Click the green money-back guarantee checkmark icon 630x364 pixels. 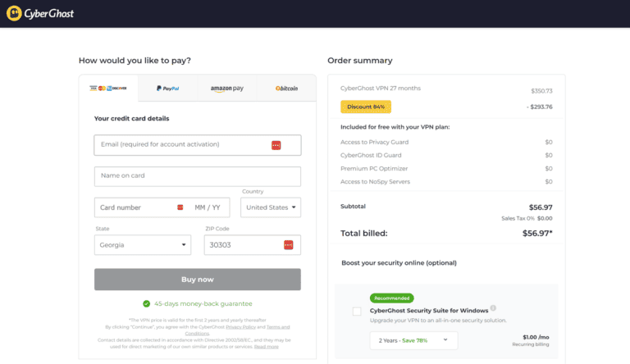coord(146,303)
